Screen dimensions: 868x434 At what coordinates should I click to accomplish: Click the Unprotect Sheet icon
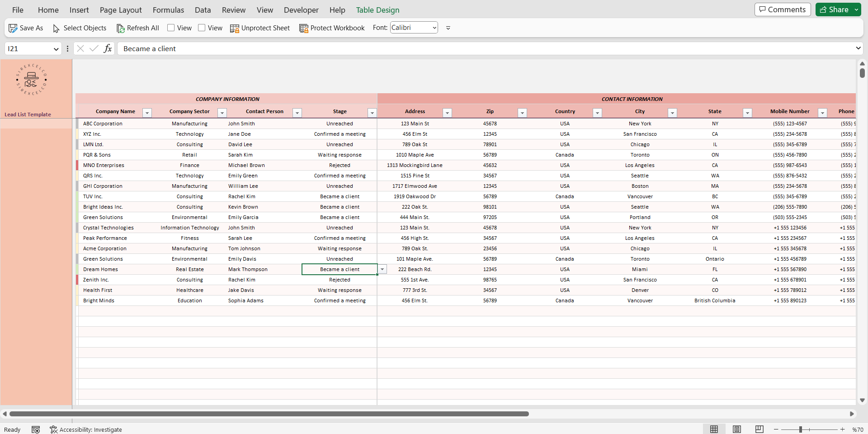pyautogui.click(x=235, y=28)
